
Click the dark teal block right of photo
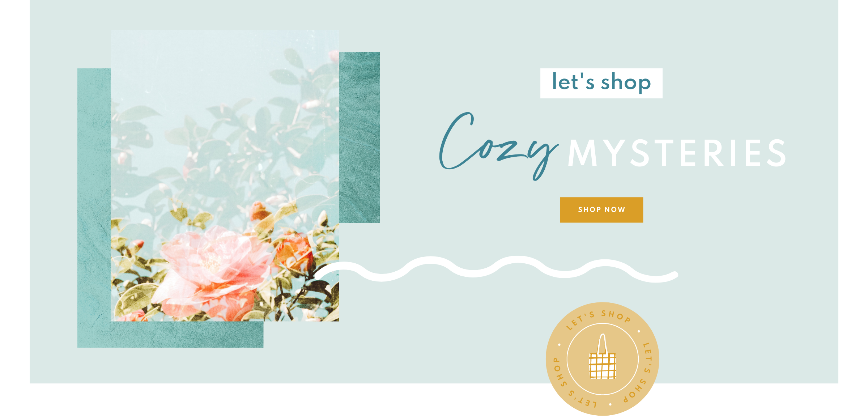click(359, 137)
